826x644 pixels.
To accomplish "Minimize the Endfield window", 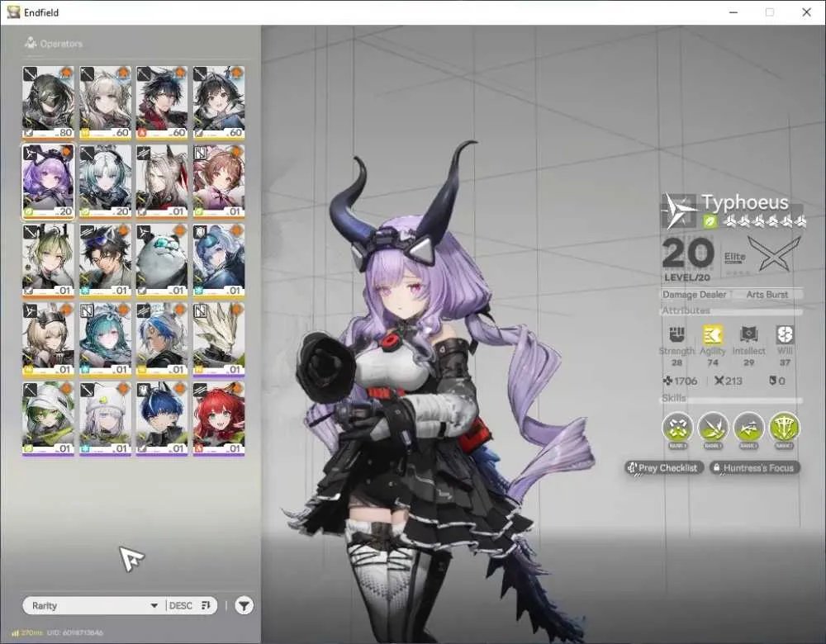I will pyautogui.click(x=733, y=12).
